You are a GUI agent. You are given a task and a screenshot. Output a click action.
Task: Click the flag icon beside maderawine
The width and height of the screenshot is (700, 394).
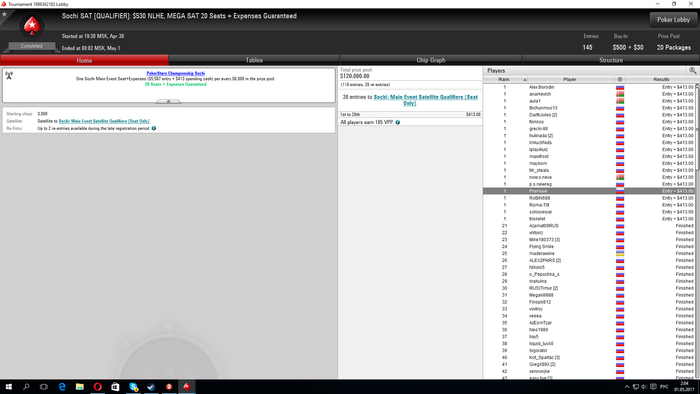point(620,253)
